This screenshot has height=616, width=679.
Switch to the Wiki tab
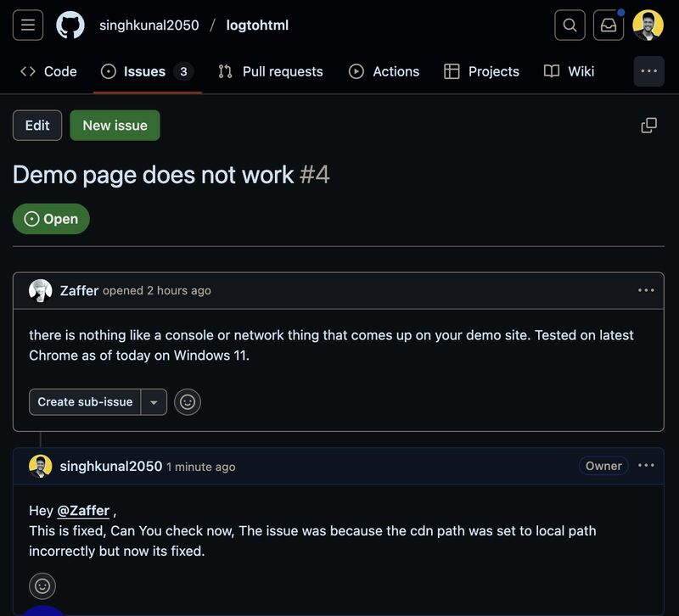[569, 71]
